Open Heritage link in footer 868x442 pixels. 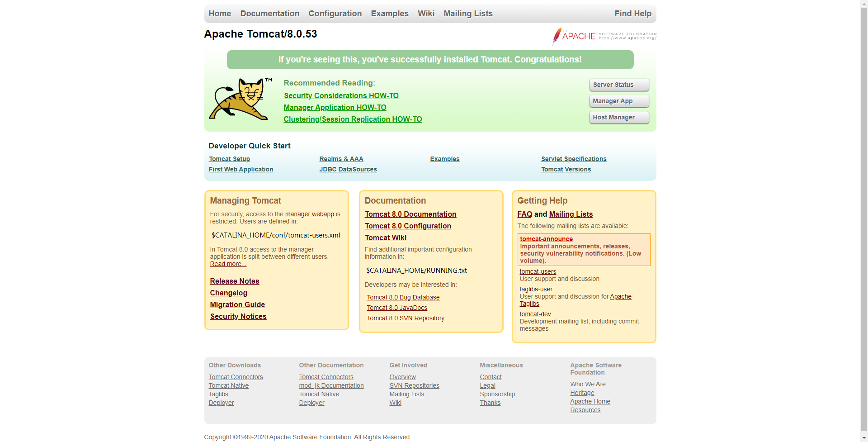(582, 393)
